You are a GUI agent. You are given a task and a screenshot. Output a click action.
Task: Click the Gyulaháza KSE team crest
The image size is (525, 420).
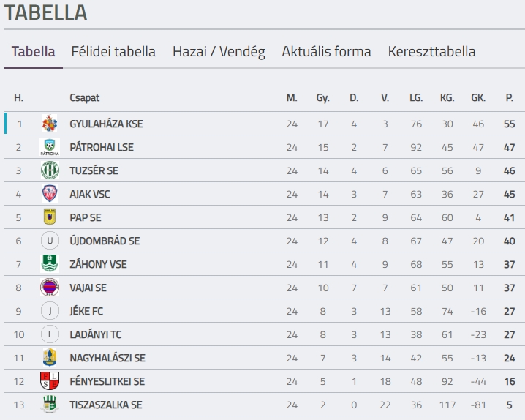pyautogui.click(x=50, y=123)
